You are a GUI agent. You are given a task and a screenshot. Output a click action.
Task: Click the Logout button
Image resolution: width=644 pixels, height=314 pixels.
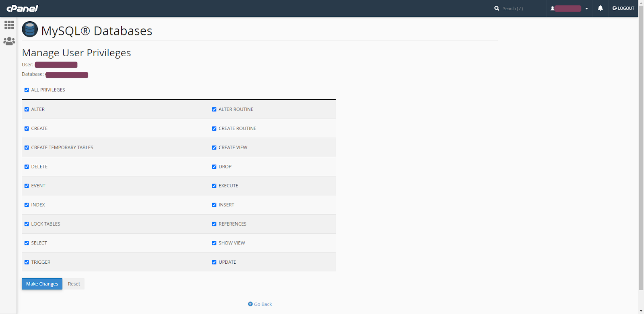(623, 8)
